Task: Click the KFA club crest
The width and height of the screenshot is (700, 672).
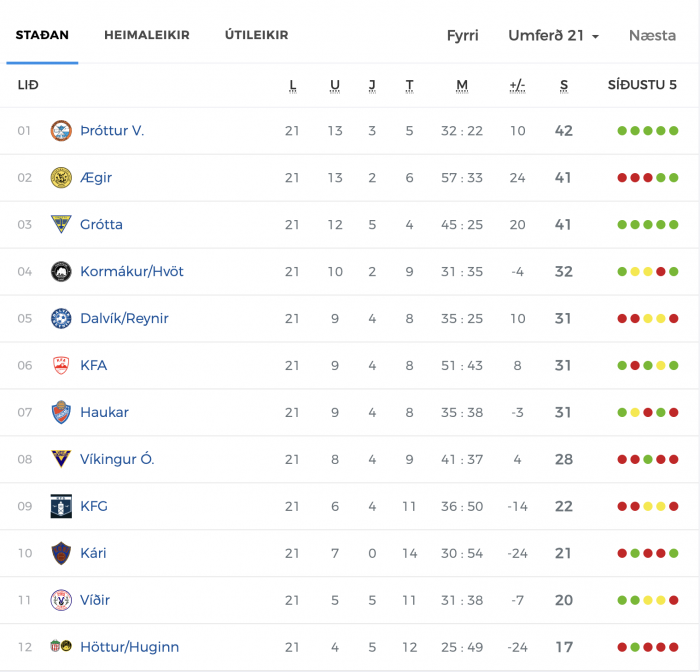Action: point(61,365)
